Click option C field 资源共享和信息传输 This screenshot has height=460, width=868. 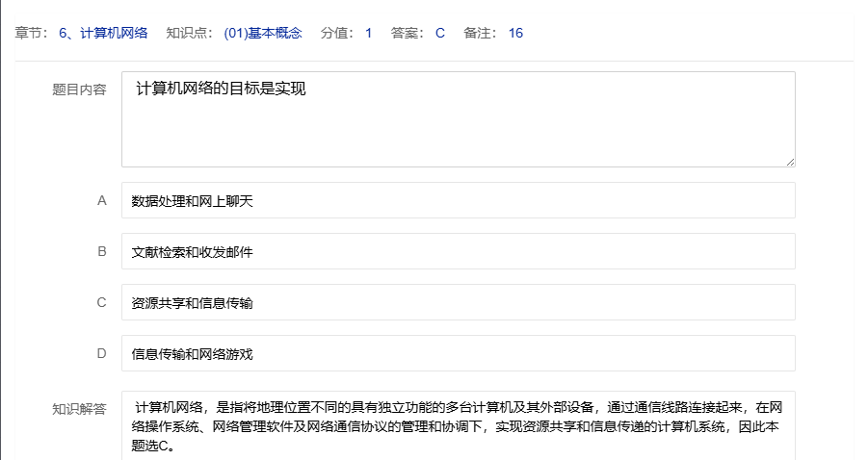click(458, 303)
